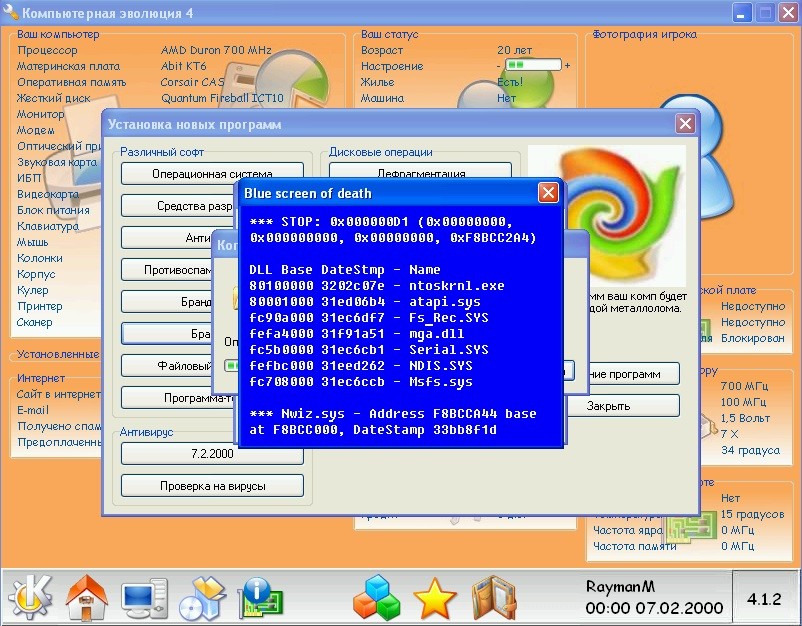This screenshot has height=626, width=802.
Task: Click the colored cubes icon
Action: [376, 597]
